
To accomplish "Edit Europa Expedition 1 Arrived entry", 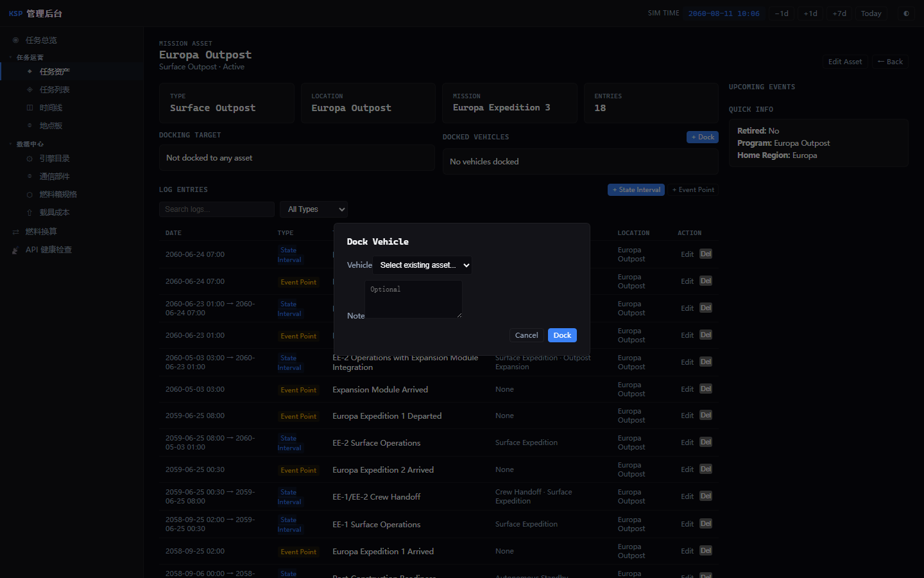I will coord(687,551).
